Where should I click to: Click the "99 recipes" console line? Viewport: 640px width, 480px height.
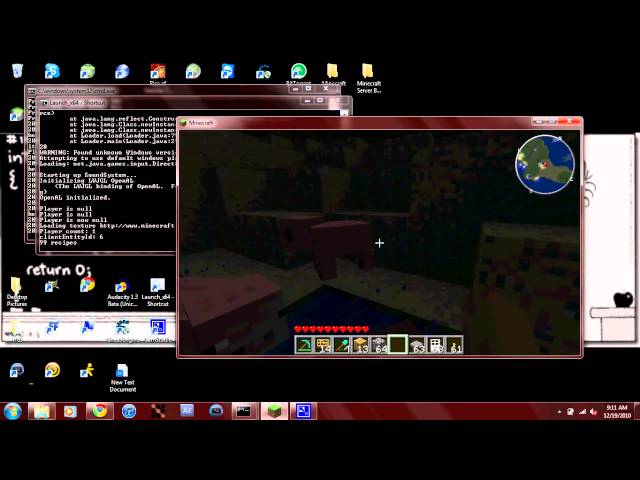[58, 243]
